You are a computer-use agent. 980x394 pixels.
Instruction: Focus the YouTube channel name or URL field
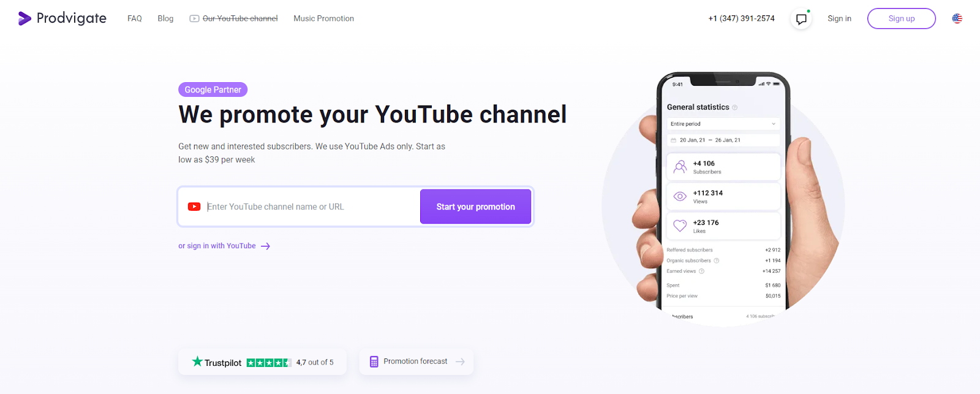click(311, 206)
